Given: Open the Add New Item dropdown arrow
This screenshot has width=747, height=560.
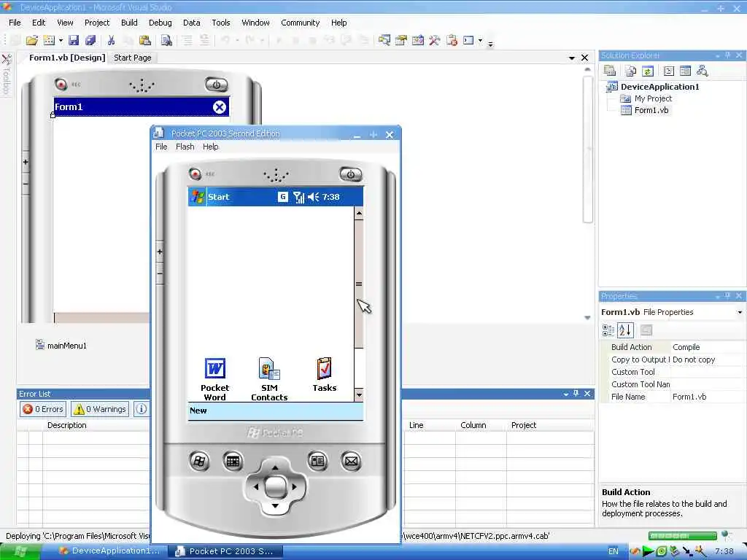Looking at the screenshot, I should 61,41.
